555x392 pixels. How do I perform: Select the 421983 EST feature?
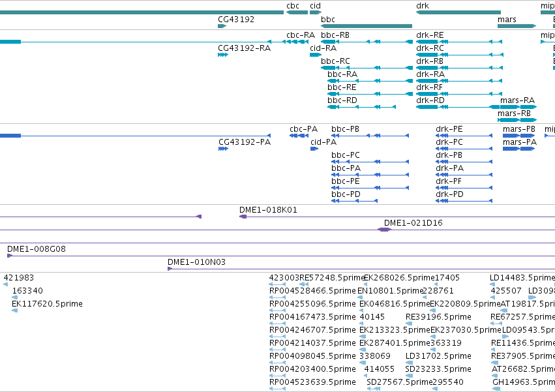(x=6, y=284)
